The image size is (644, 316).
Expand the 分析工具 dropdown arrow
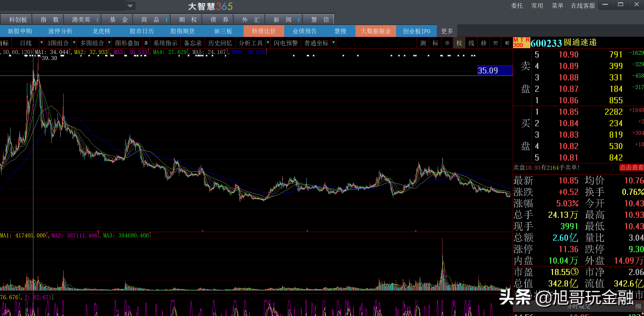[x=268, y=43]
